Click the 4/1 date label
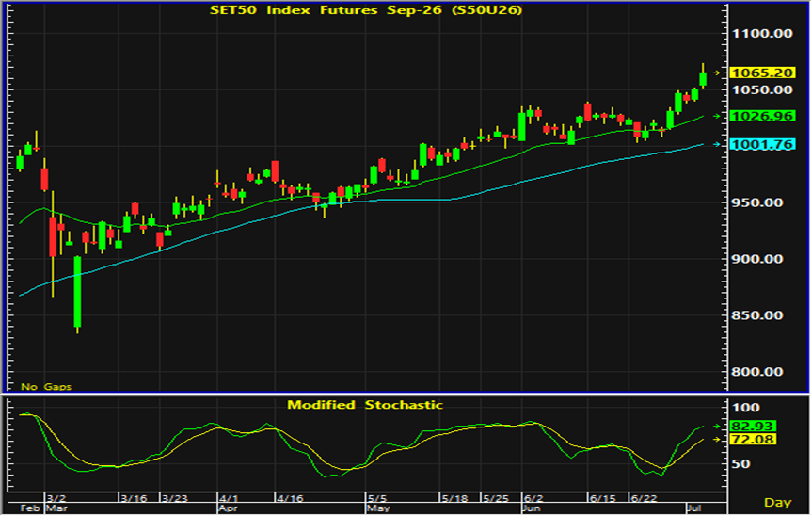 [x=228, y=498]
